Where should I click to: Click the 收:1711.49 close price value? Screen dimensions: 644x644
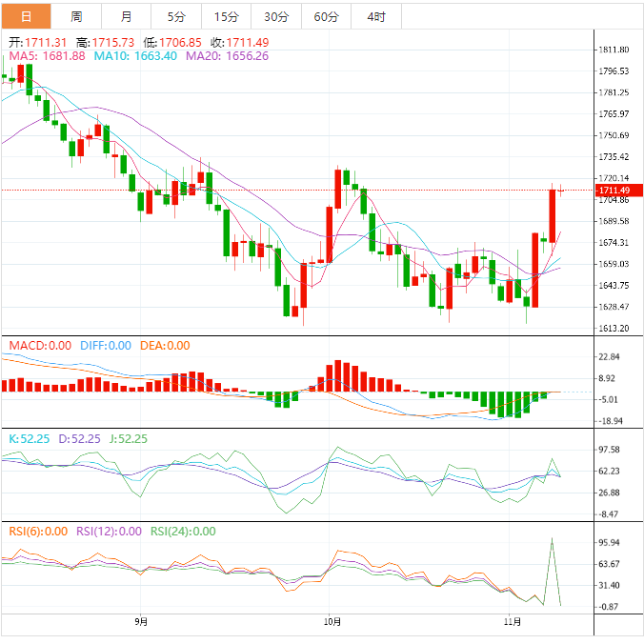point(240,42)
